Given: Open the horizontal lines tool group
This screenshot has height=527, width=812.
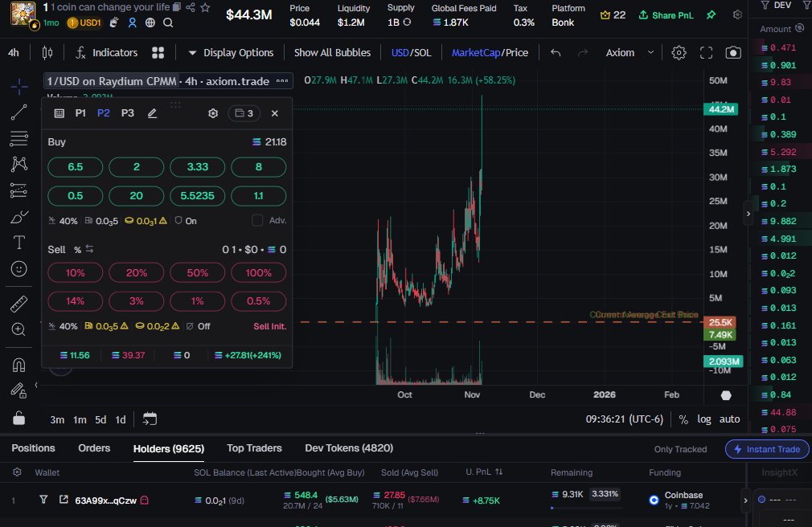Looking at the screenshot, I should pyautogui.click(x=19, y=138).
